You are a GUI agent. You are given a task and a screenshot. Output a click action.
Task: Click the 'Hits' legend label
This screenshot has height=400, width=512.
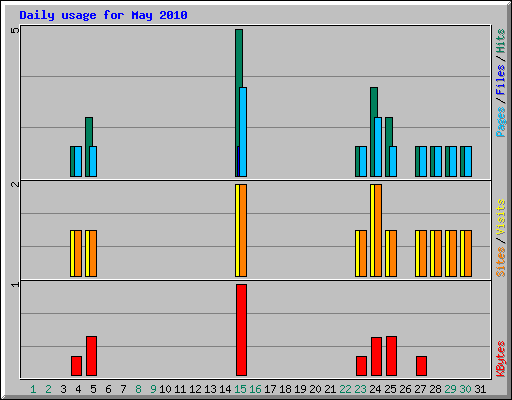500,41
